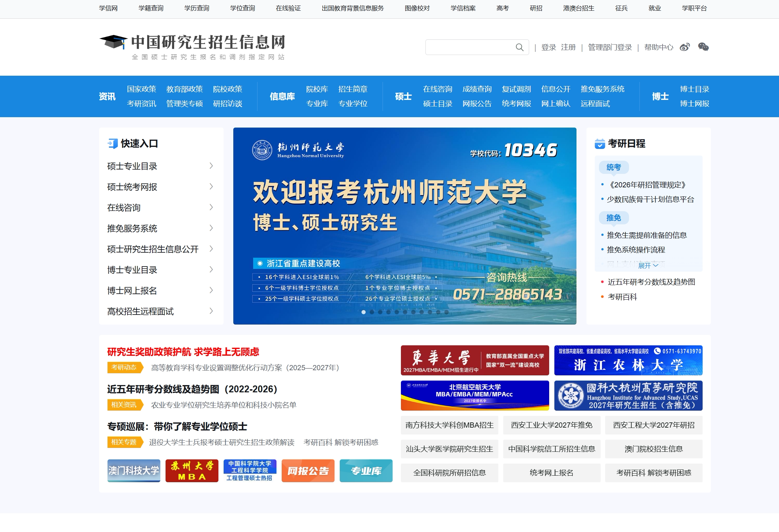Open 学籍查询 in top bar

[151, 8]
